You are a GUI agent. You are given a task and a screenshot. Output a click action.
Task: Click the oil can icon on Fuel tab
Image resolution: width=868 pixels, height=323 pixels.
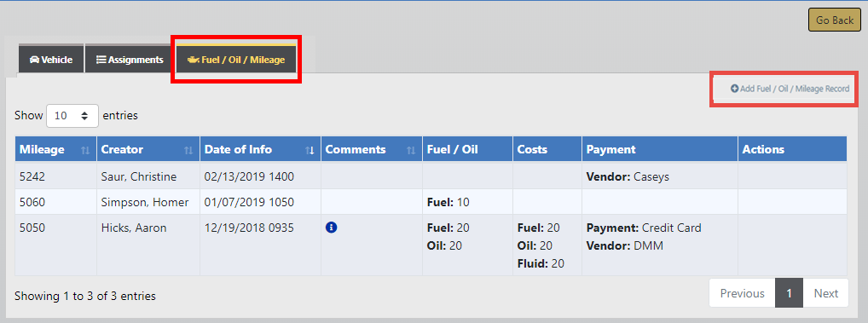click(194, 60)
